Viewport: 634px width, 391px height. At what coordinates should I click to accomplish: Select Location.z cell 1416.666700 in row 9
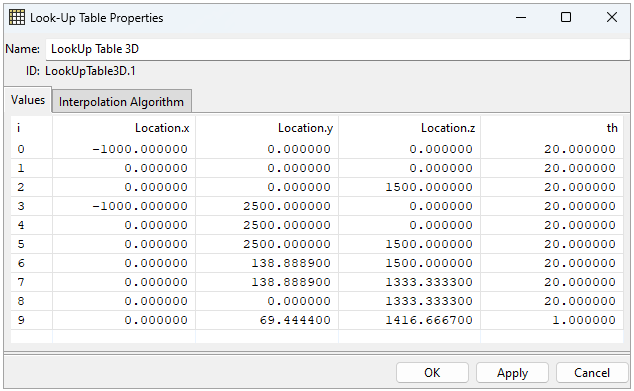pos(410,320)
